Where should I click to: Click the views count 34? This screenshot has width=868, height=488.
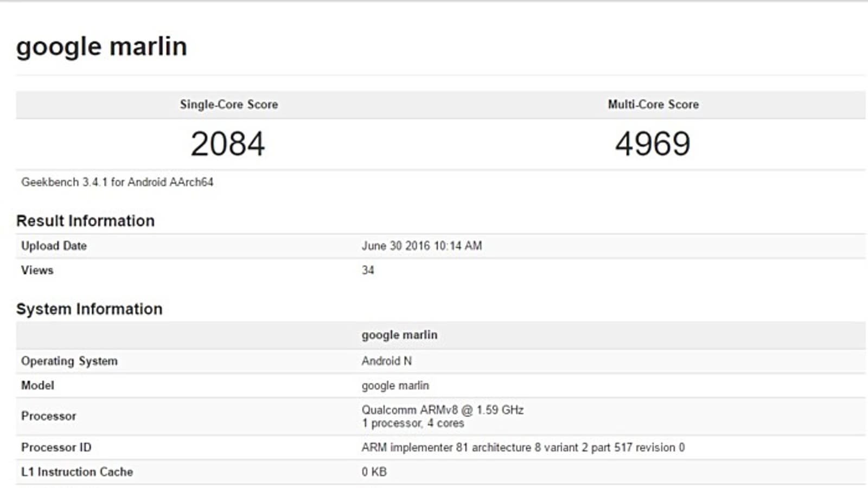coord(368,270)
